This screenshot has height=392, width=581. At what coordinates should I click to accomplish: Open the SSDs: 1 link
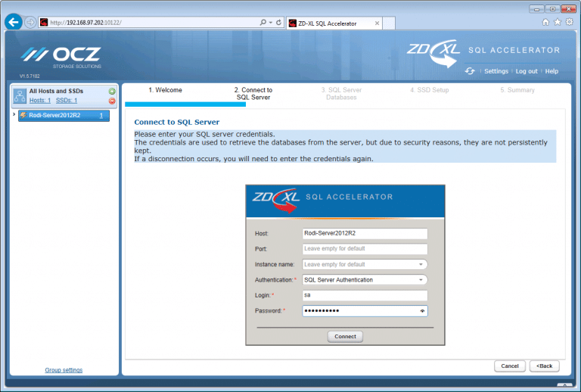coord(67,101)
